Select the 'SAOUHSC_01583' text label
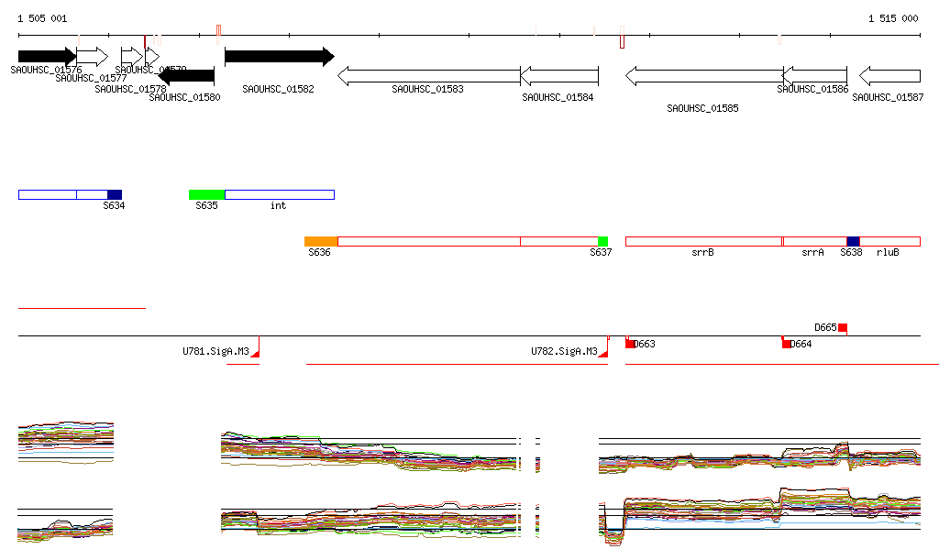This screenshot has height=560, width=939. 427,89
